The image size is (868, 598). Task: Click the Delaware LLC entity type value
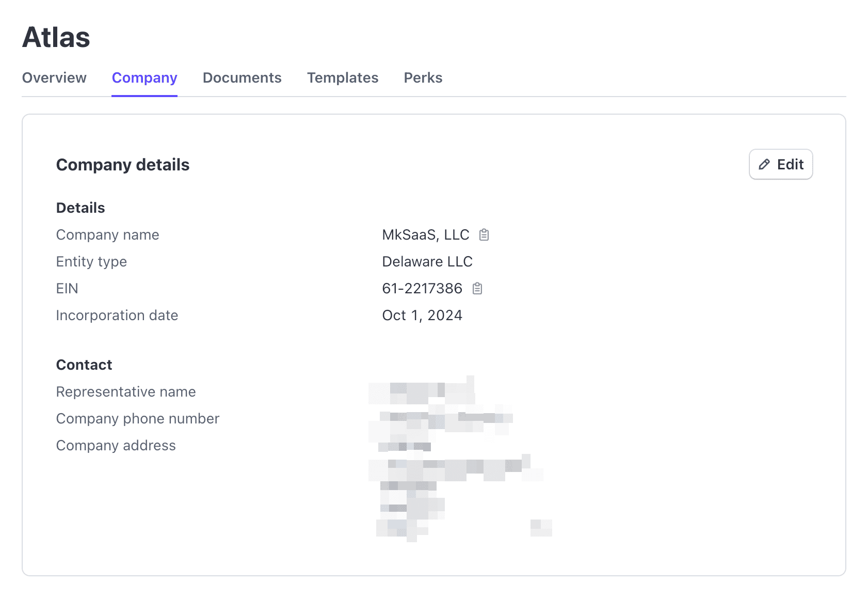427,262
